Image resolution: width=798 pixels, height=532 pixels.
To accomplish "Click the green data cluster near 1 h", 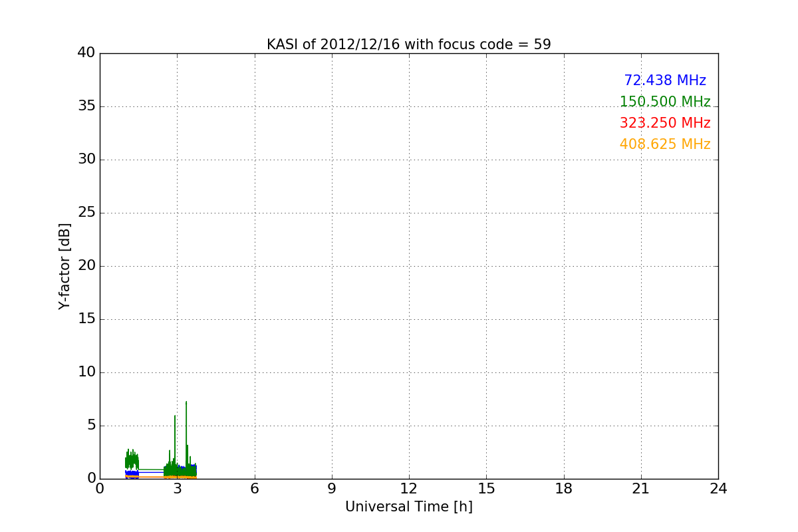I will pyautogui.click(x=132, y=460).
